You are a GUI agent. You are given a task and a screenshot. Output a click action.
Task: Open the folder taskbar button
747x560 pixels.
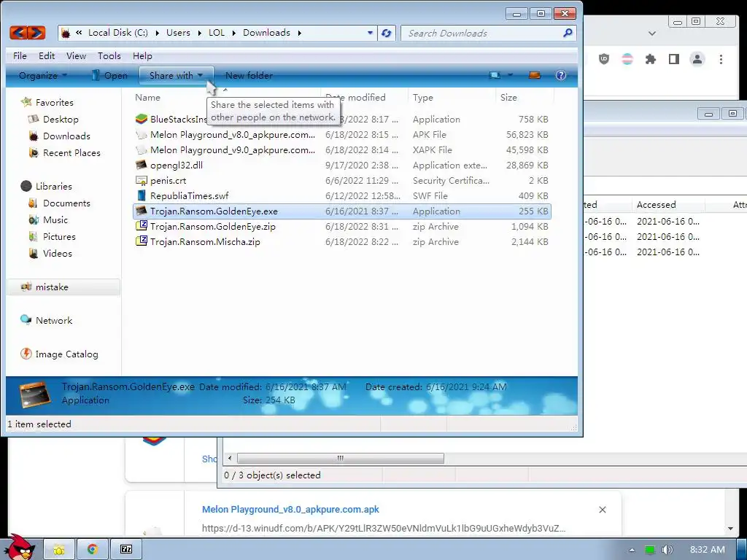click(x=59, y=550)
